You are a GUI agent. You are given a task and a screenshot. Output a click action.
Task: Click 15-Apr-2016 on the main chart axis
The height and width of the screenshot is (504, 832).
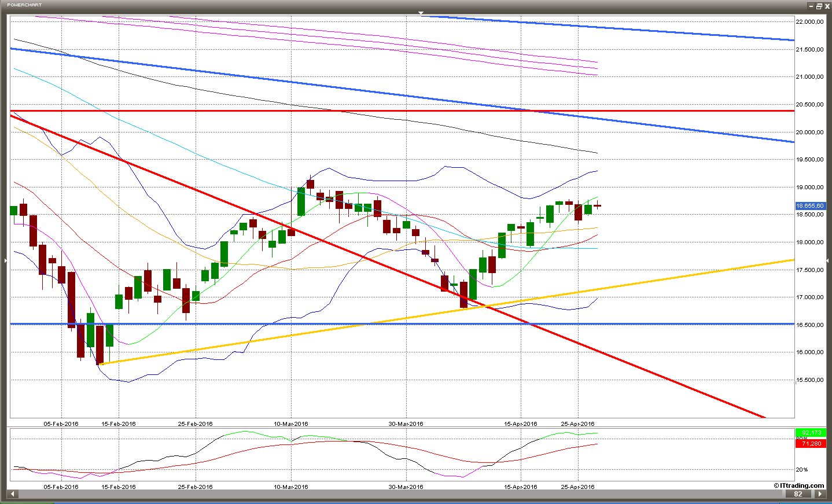[521, 424]
